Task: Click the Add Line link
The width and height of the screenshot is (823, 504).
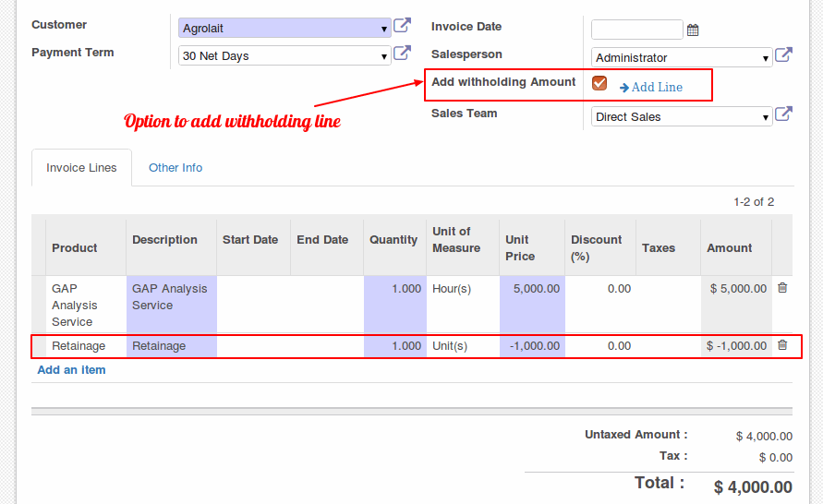Action: coord(651,88)
